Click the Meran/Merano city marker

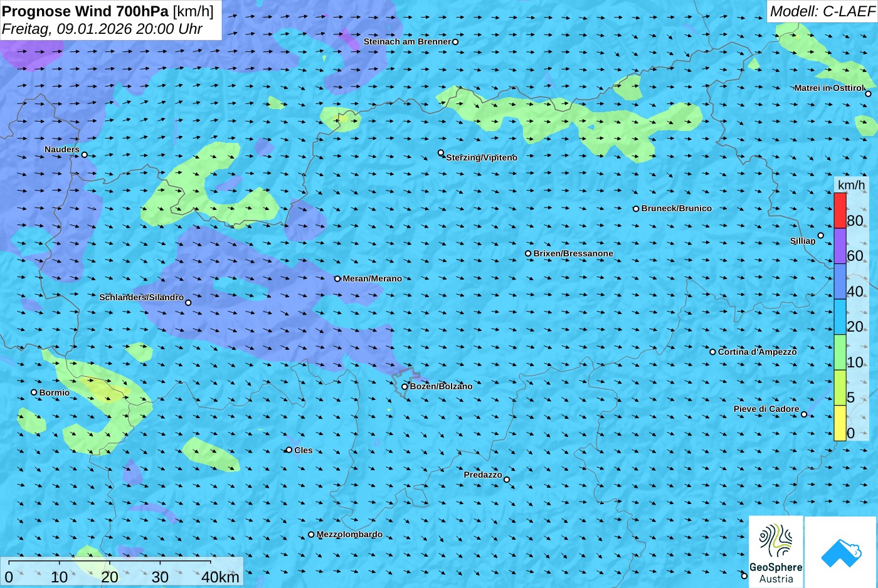pos(337,279)
